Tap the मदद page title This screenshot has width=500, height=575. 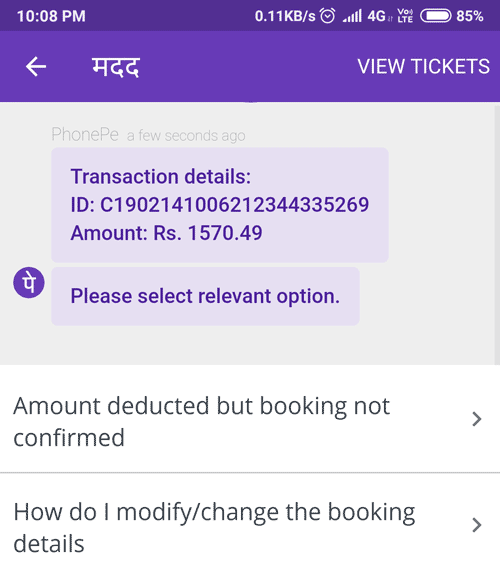point(116,67)
